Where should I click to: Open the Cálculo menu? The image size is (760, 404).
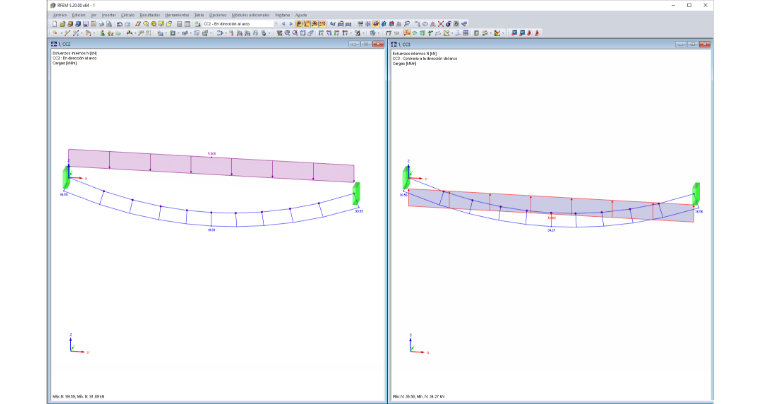(x=127, y=15)
